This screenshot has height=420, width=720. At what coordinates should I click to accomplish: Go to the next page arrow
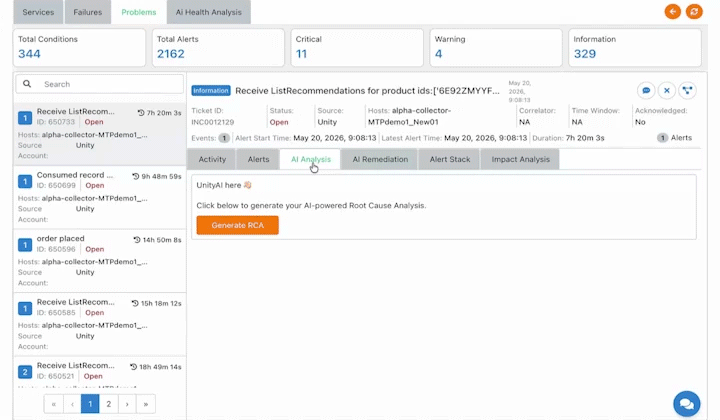pyautogui.click(x=127, y=404)
